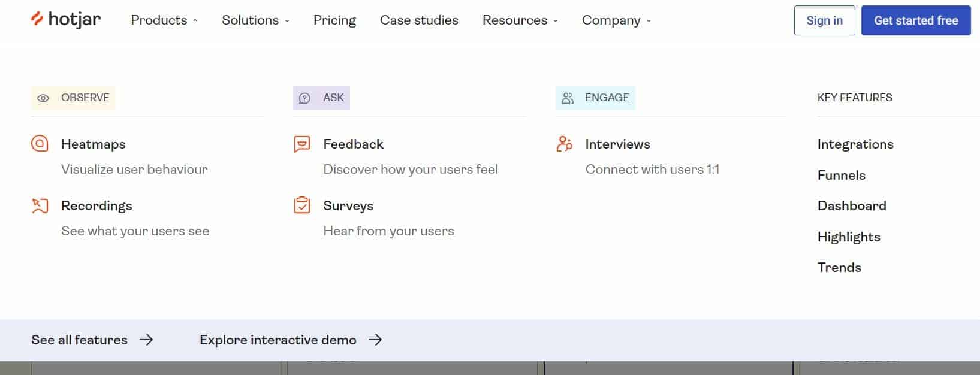
Task: Expand the Solutions dropdown chevron
Action: pos(287,21)
